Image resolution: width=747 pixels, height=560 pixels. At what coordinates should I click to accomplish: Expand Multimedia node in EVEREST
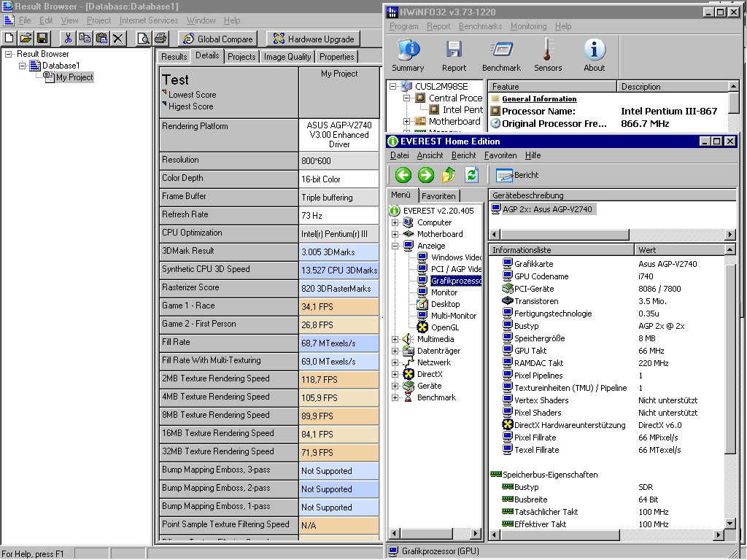[395, 340]
